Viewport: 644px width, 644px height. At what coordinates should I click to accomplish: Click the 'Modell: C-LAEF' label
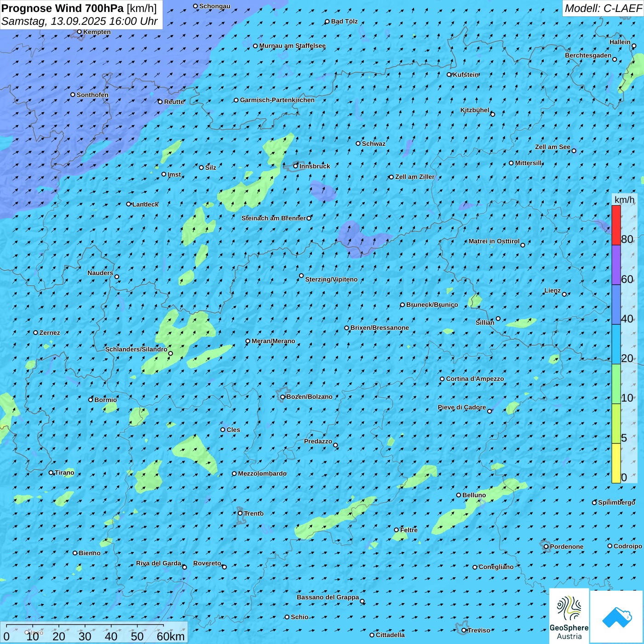tap(603, 8)
